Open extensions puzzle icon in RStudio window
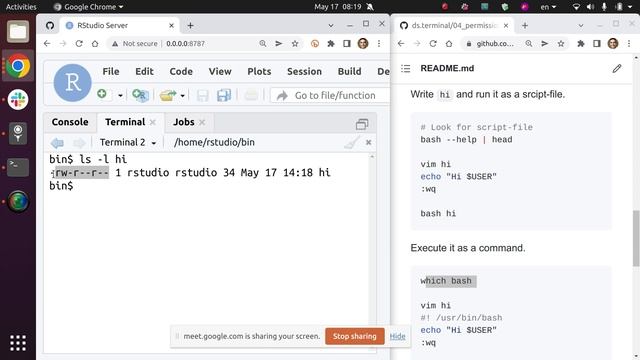Screen dimensions: 640x360 (331, 44)
